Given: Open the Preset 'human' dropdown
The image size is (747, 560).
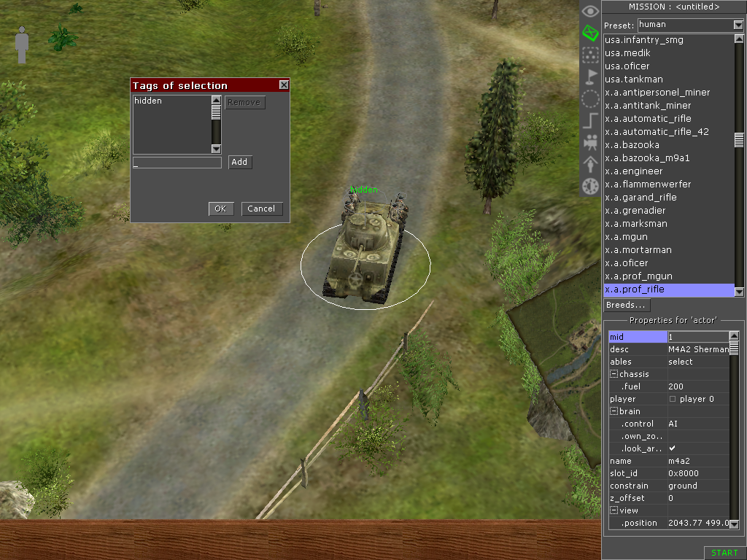Looking at the screenshot, I should click(738, 25).
